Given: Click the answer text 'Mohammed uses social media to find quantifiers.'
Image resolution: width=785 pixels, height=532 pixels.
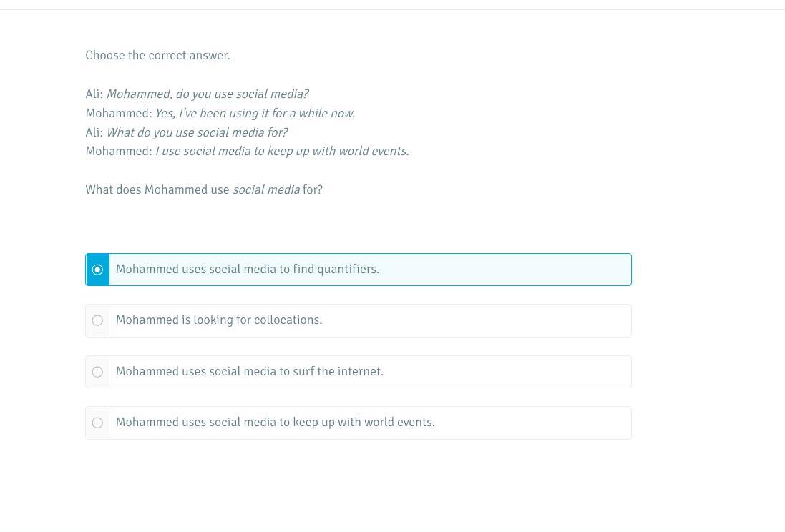Looking at the screenshot, I should [248, 270].
